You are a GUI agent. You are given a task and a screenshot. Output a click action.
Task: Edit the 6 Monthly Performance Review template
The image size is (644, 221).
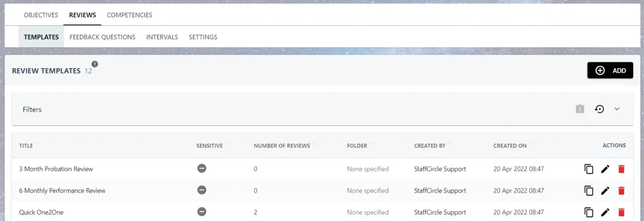[605, 190]
